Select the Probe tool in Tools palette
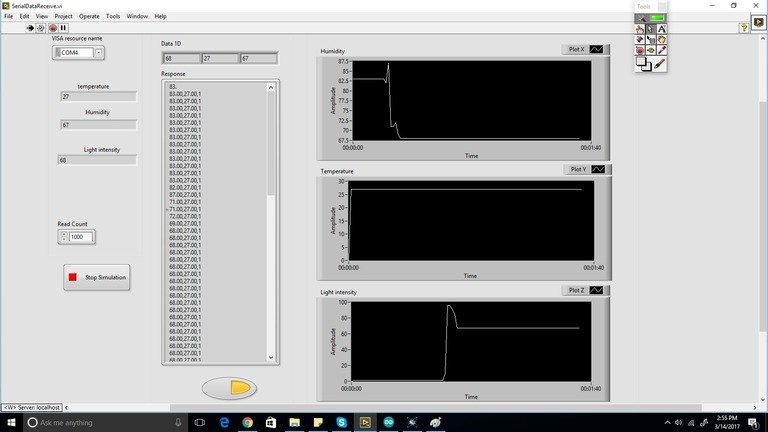This screenshot has height=432, width=768. coord(650,50)
